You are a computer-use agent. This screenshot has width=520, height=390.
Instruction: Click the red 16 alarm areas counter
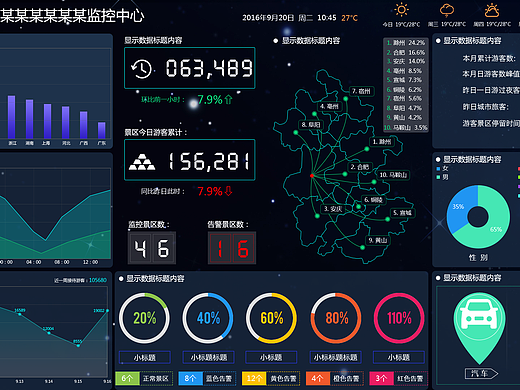pyautogui.click(x=232, y=248)
